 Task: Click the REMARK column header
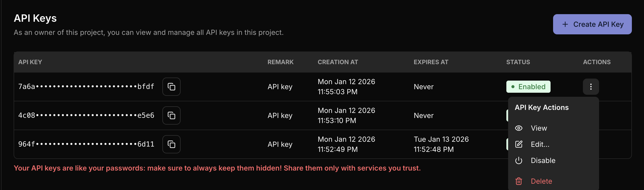[x=280, y=62]
